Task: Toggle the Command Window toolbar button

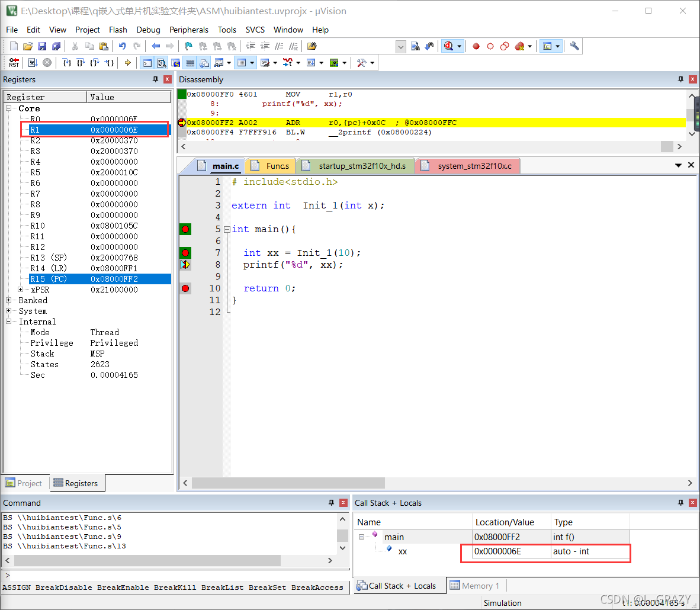Action: point(147,63)
